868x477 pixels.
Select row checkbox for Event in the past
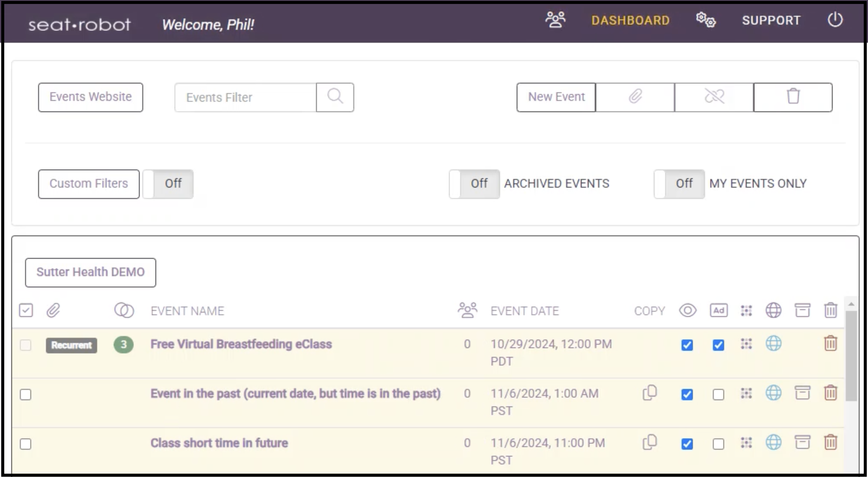point(25,395)
